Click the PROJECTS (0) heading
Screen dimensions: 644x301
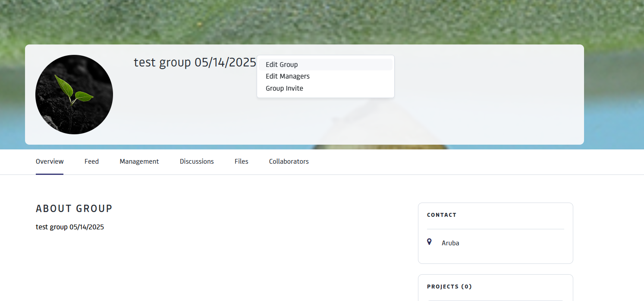[449, 286]
